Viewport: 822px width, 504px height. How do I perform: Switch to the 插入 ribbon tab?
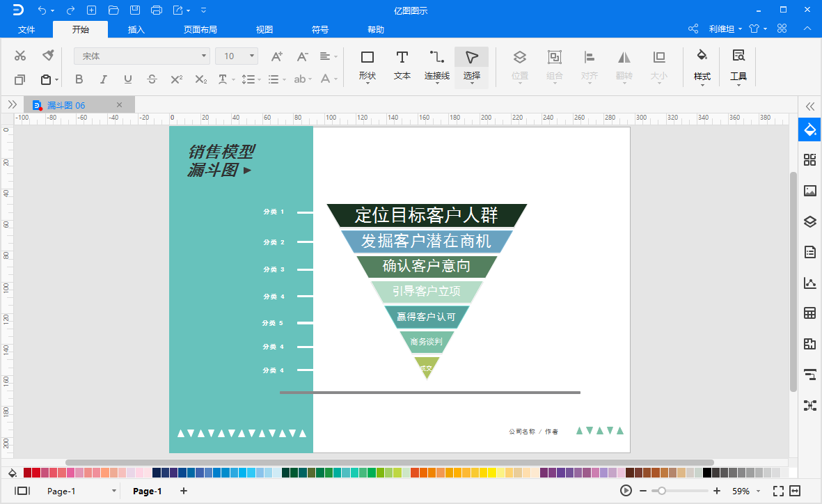(x=136, y=29)
